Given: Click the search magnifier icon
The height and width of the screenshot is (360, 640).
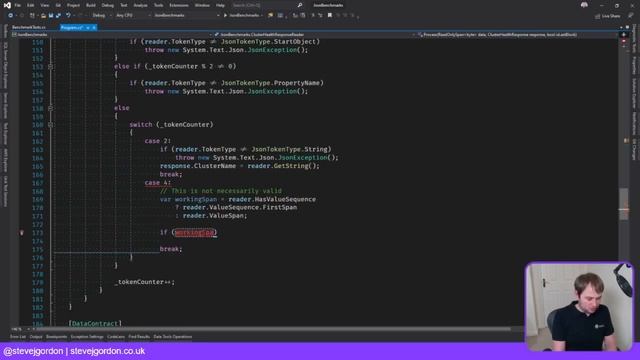Looking at the screenshot, I should [300, 5].
